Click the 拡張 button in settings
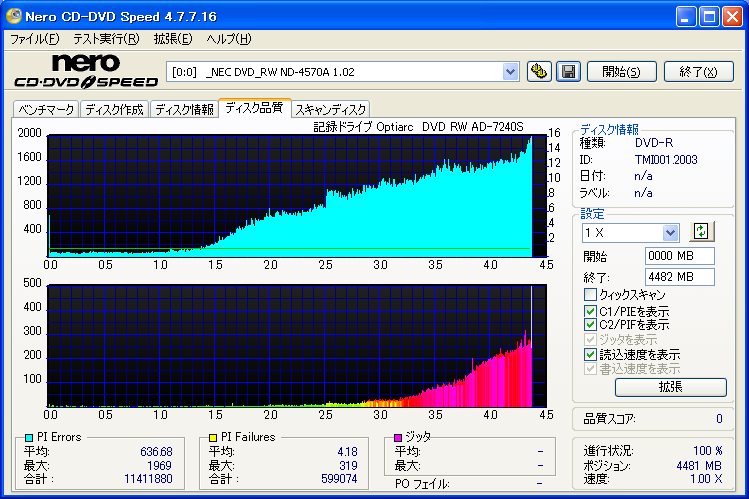Image resolution: width=749 pixels, height=499 pixels. click(x=671, y=387)
